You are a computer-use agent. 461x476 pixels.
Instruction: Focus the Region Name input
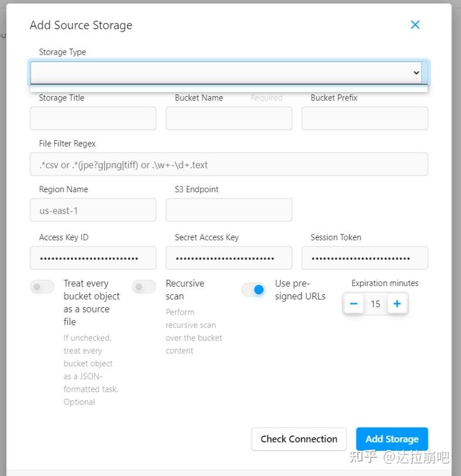click(93, 210)
